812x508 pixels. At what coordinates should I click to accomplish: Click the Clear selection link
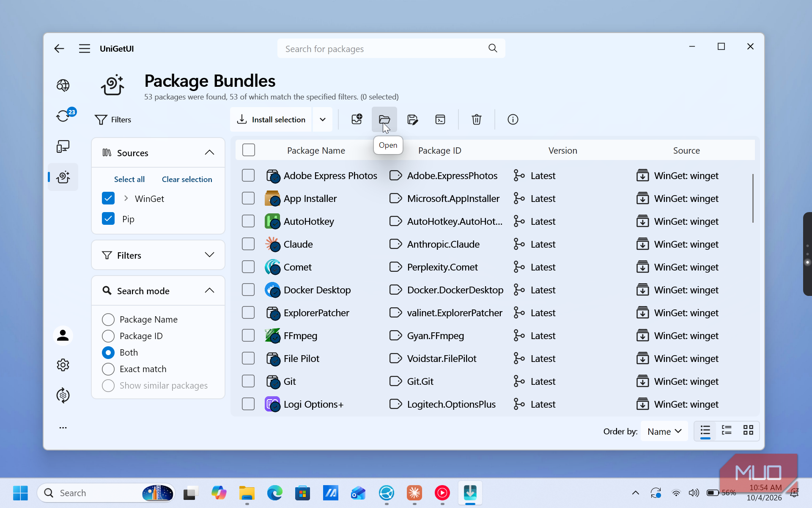pos(187,179)
